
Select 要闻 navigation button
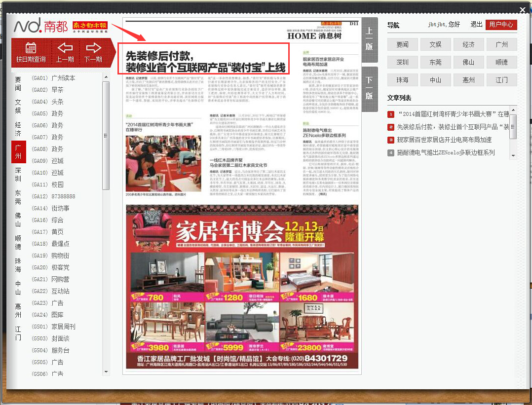[402, 44]
